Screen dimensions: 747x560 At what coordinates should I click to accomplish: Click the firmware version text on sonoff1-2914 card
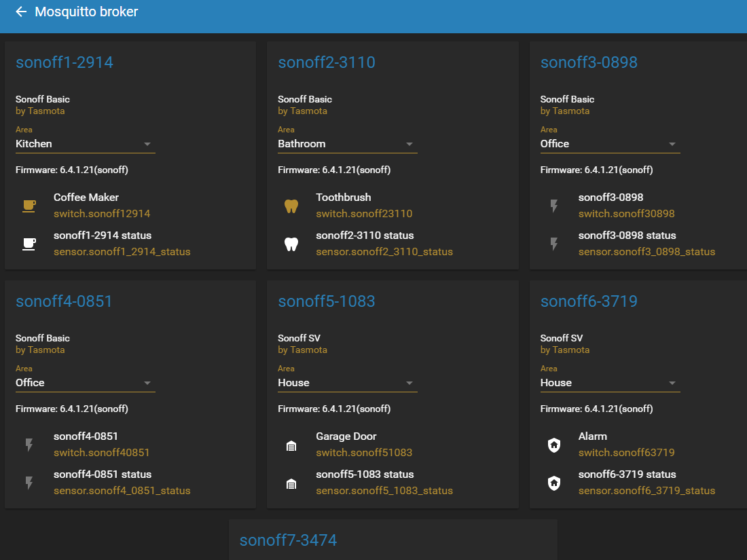point(71,170)
